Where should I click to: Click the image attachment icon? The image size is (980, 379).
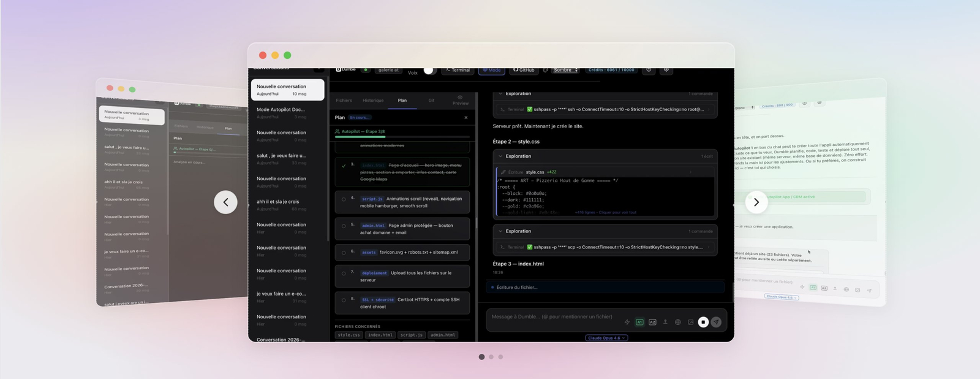pos(690,322)
